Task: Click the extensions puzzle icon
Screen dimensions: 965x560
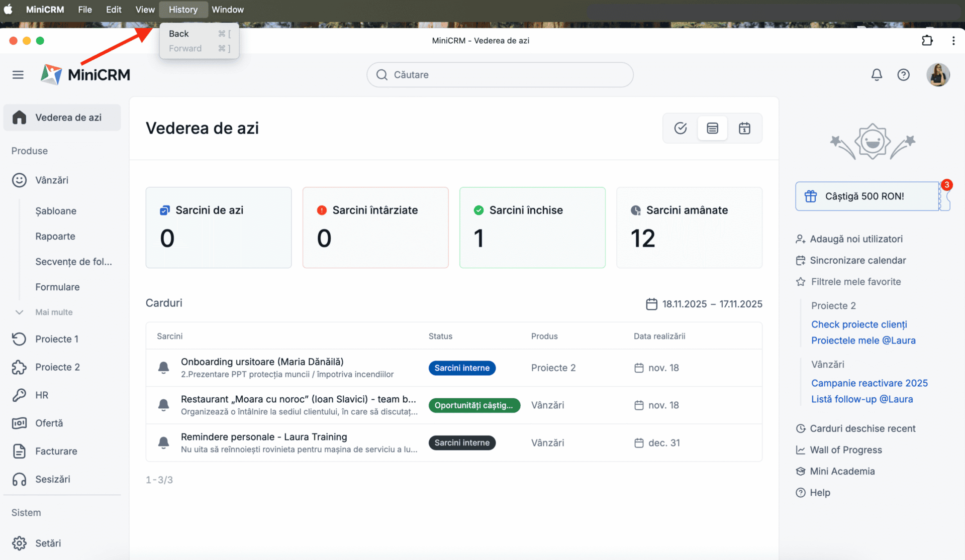Action: 927,41
